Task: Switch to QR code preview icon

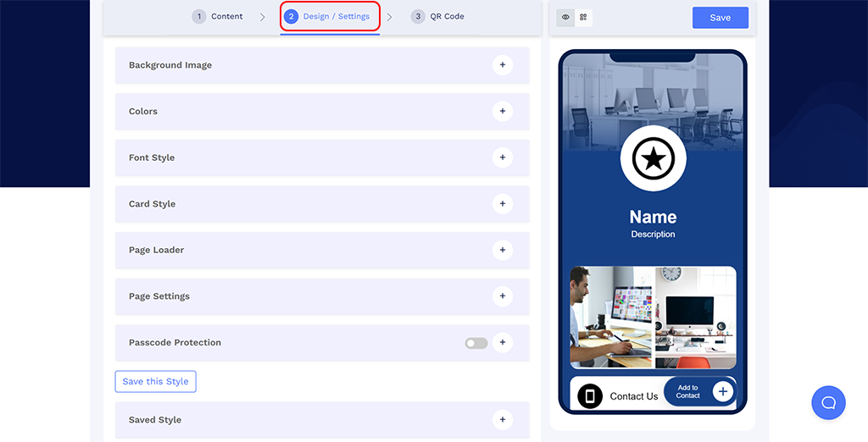Action: coord(583,17)
